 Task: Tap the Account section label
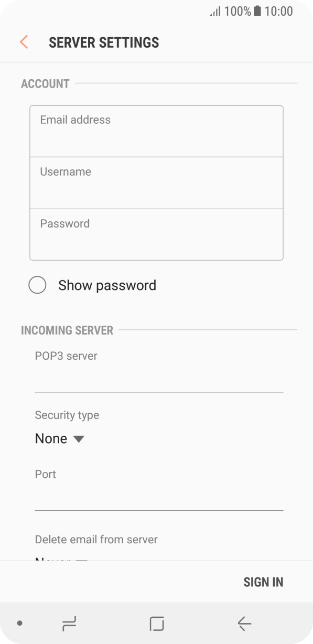(x=45, y=83)
